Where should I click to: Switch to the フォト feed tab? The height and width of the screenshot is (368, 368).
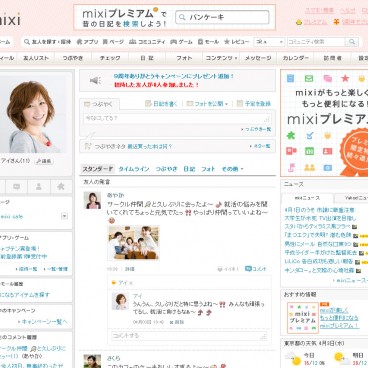tap(208, 169)
